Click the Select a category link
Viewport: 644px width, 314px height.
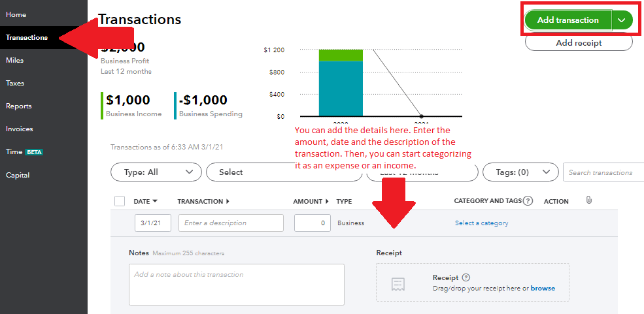tap(481, 223)
